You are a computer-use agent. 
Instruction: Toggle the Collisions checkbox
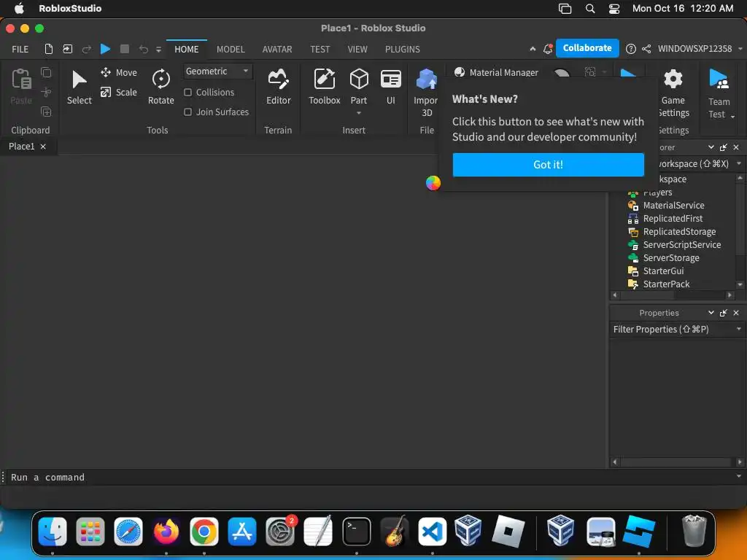point(187,93)
